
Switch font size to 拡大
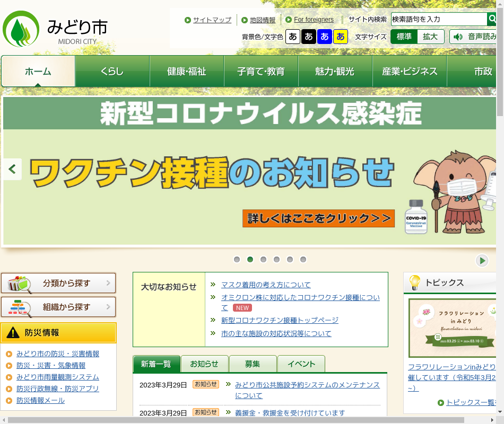coord(430,37)
